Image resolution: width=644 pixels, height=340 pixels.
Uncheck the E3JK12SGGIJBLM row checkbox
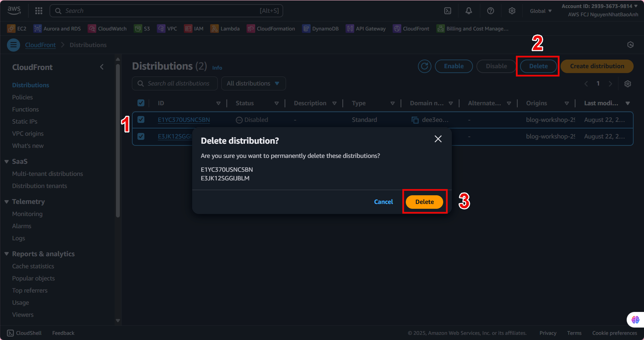click(x=141, y=136)
